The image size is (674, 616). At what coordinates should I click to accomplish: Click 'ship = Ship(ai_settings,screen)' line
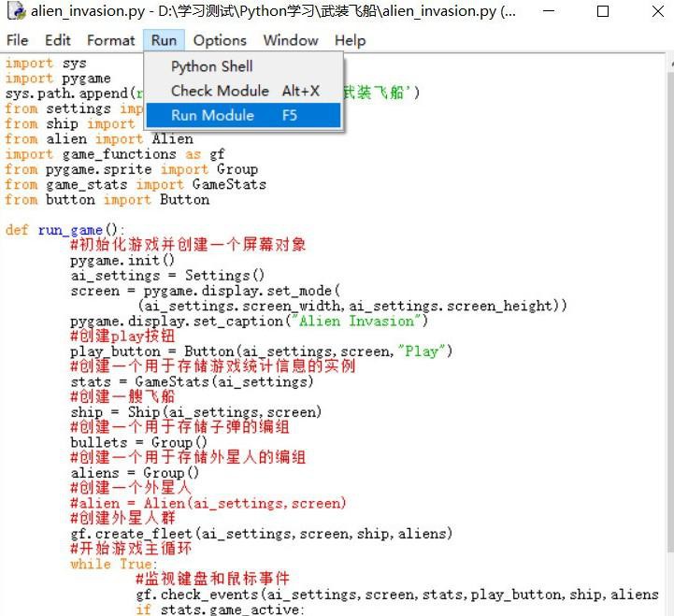196,412
